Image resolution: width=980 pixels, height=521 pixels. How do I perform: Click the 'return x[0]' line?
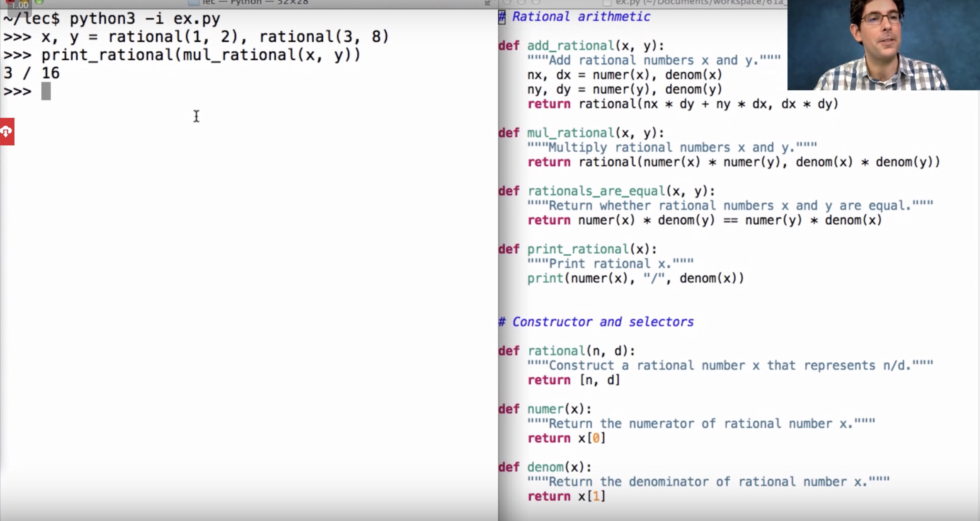(x=566, y=438)
